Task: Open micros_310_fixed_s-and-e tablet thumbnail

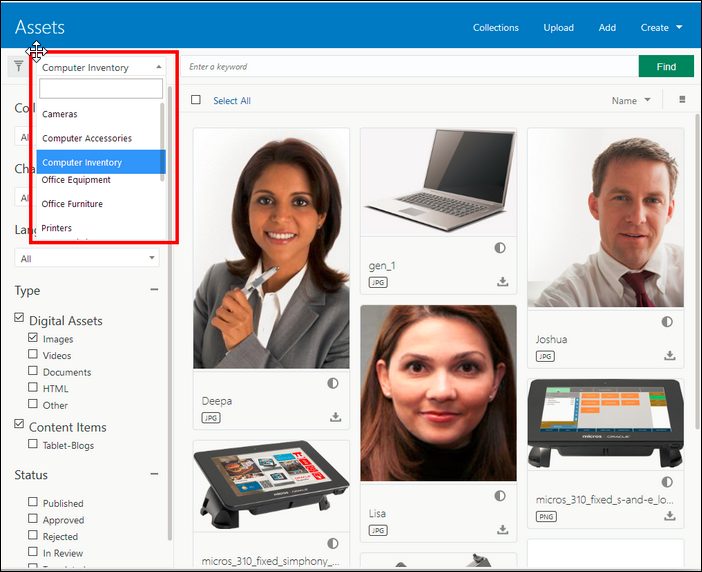Action: 605,423
